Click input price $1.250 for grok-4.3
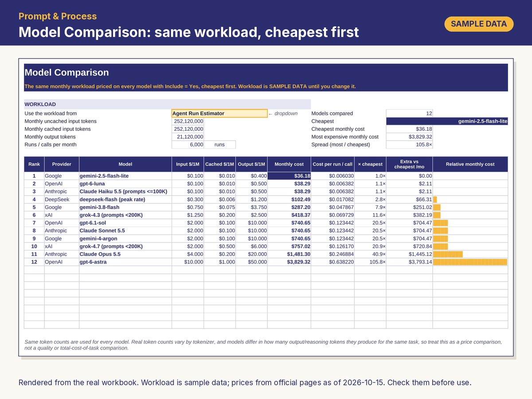This screenshot has width=532, height=399. [x=188, y=215]
